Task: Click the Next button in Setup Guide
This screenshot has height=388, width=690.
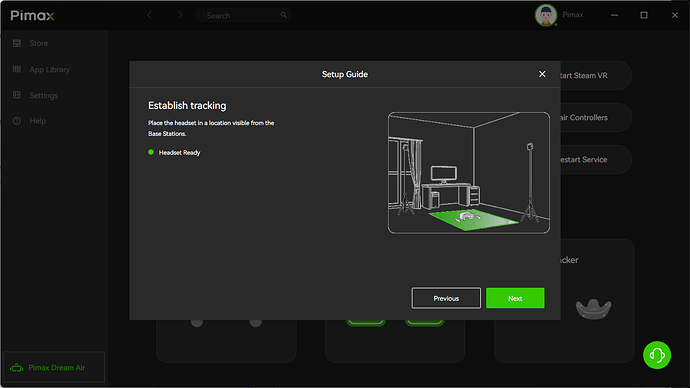Action: (515, 298)
